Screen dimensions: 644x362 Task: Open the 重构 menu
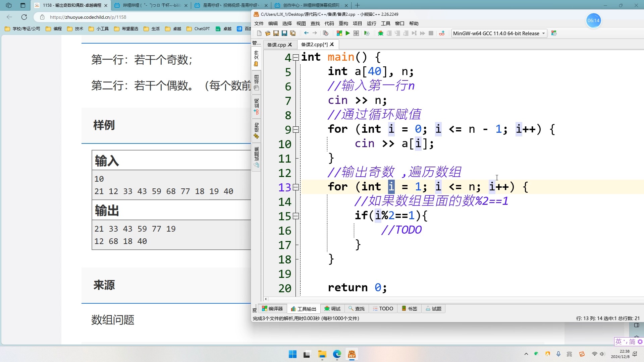pos(343,23)
